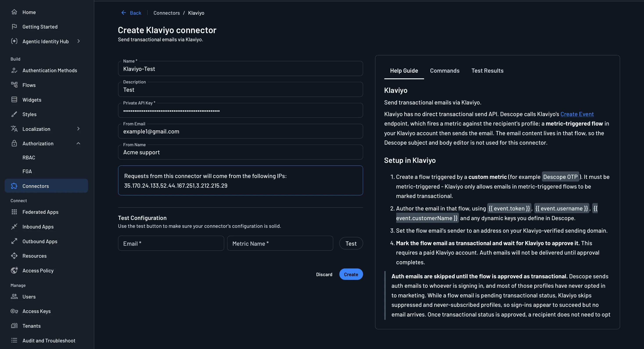Screen dimensions: 644x349
Task: Click the Tenants building icon
Action: click(14, 326)
